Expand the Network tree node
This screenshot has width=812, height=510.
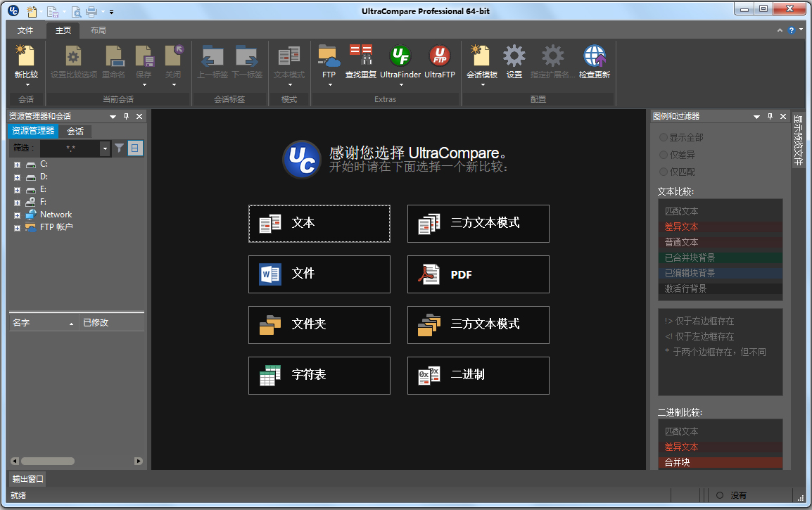17,215
